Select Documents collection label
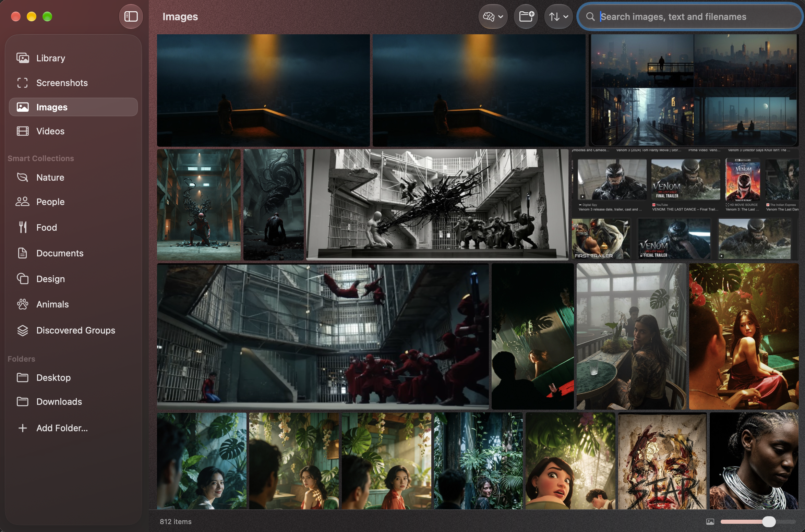Image resolution: width=805 pixels, height=532 pixels. [x=60, y=253]
